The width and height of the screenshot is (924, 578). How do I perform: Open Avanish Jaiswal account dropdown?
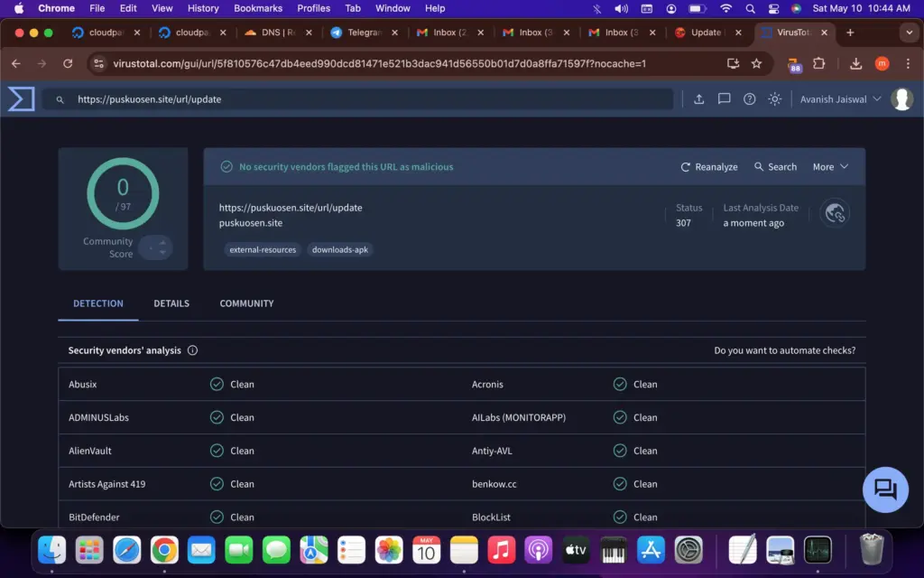(840, 99)
